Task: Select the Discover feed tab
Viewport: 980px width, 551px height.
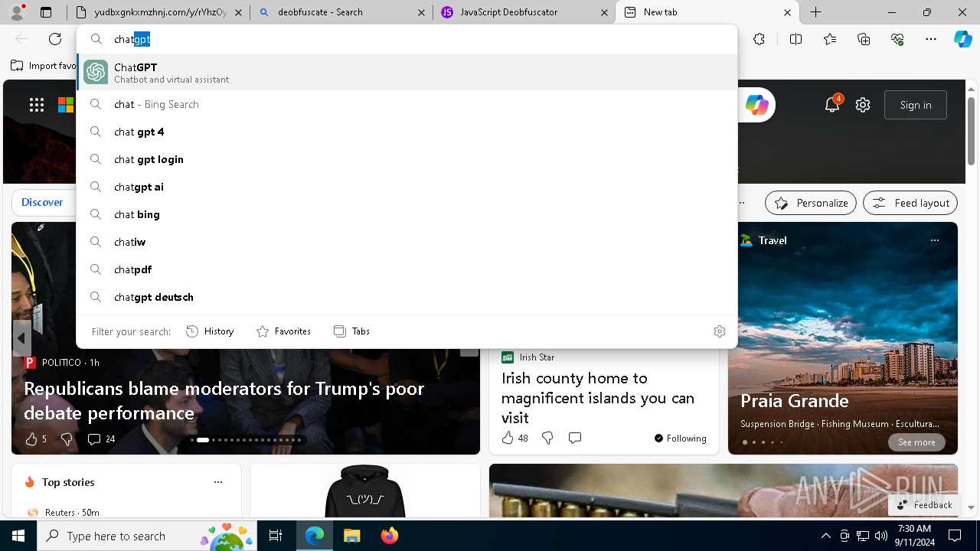Action: (42, 202)
